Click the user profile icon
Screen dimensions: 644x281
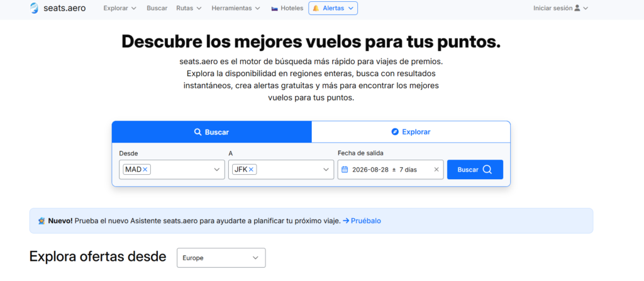point(577,8)
